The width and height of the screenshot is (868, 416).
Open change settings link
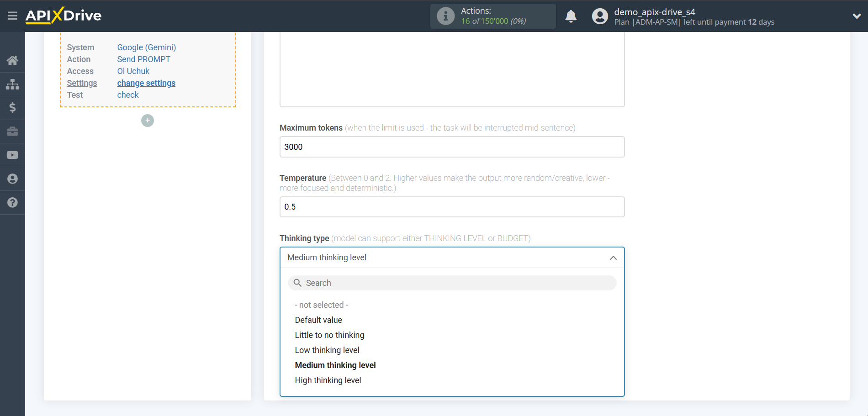pyautogui.click(x=146, y=83)
